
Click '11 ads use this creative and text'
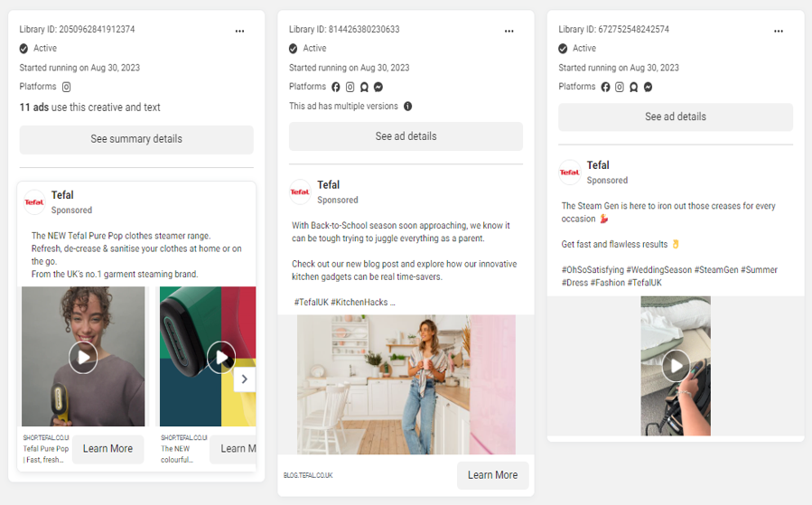[90, 108]
